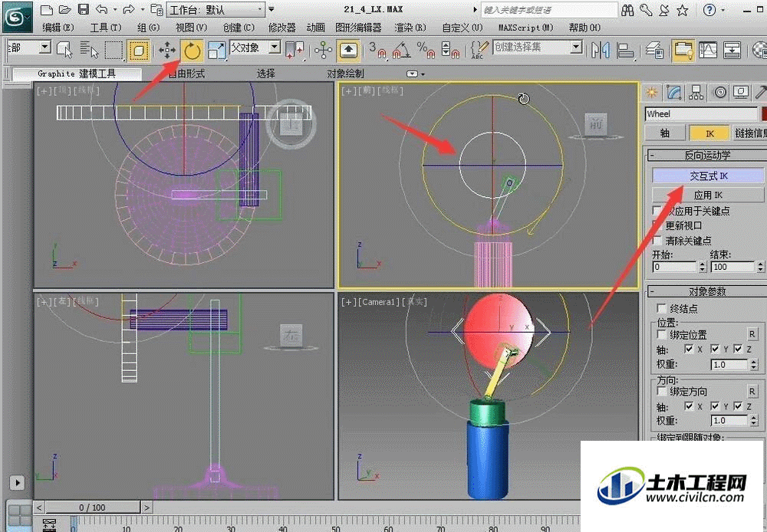
Task: Open the Schematic View icon
Action: 732,50
